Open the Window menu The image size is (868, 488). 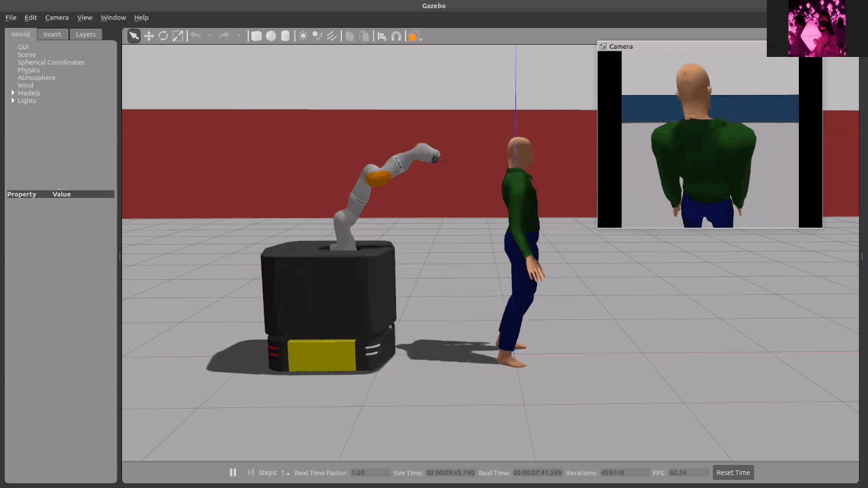coord(113,18)
